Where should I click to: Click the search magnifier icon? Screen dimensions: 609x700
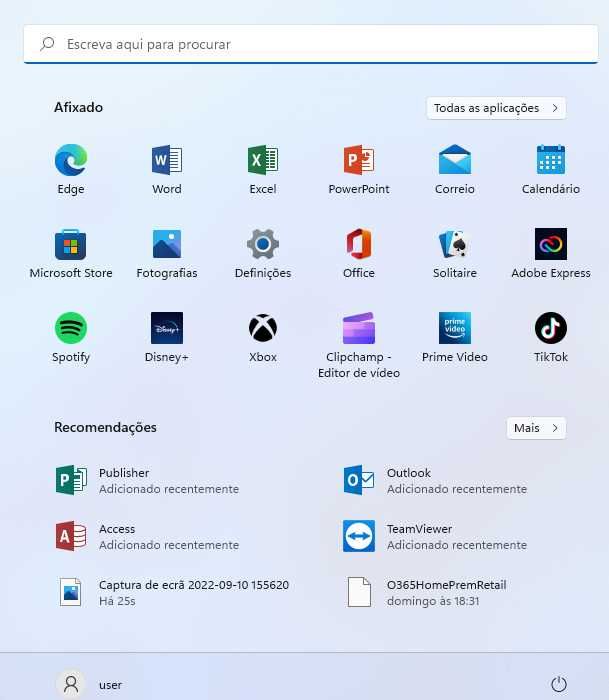[x=47, y=44]
